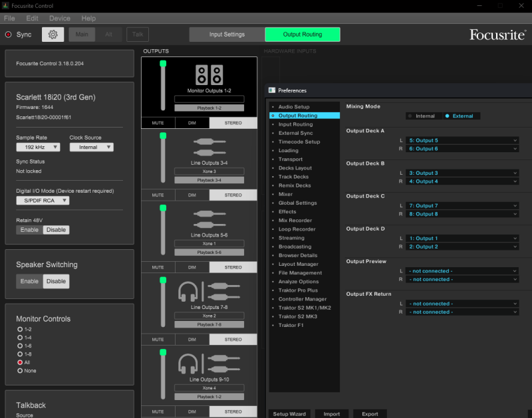532x418 pixels.
Task: Open the File menu
Action: pyautogui.click(x=9, y=19)
